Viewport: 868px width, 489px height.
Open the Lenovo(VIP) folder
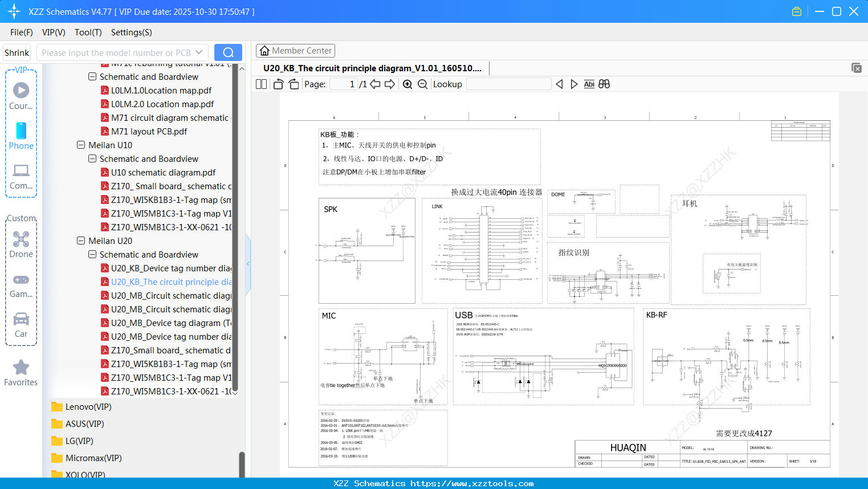click(88, 406)
